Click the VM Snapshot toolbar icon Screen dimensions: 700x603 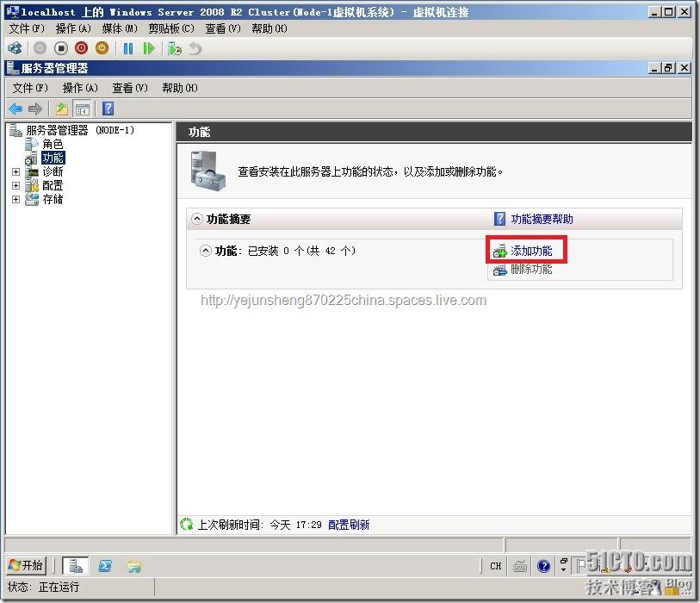click(175, 48)
